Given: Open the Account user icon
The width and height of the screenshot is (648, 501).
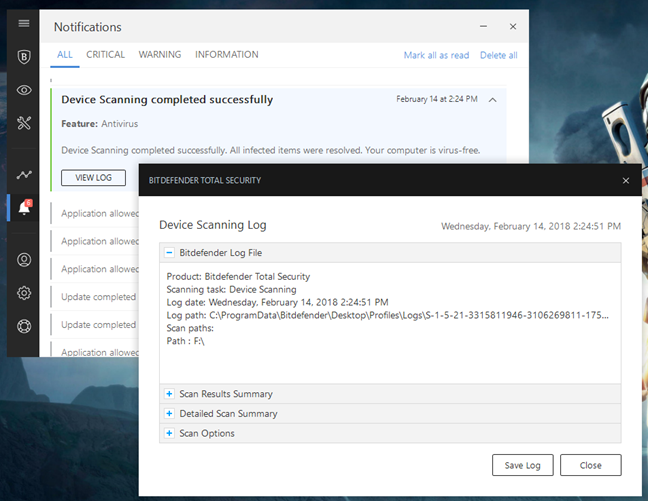Looking at the screenshot, I should (24, 261).
